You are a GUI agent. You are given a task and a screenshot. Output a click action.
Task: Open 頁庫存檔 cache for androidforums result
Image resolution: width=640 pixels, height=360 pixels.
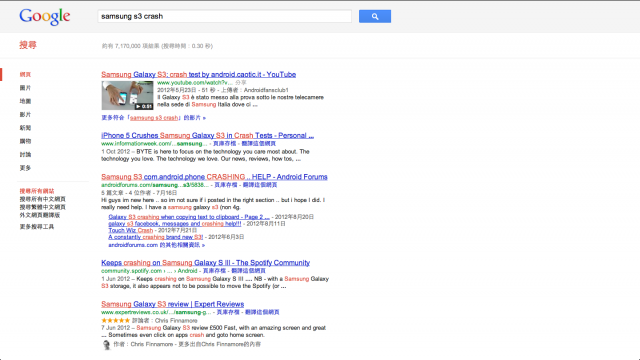[x=226, y=185]
